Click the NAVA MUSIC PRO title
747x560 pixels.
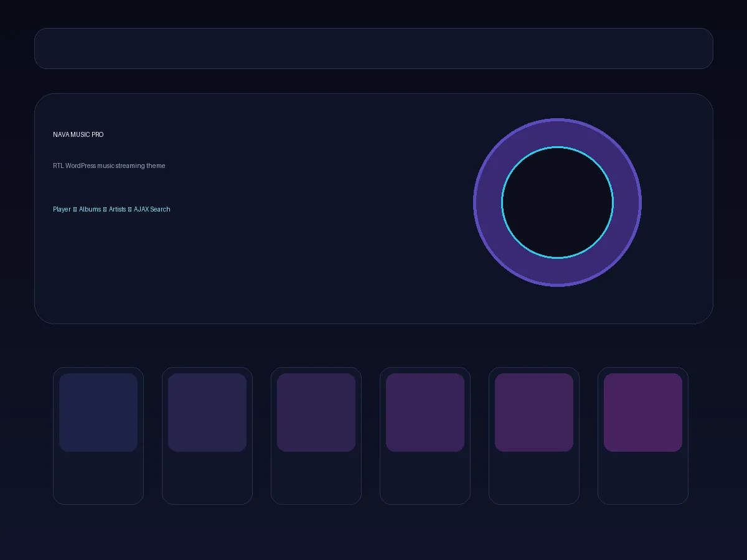78,134
